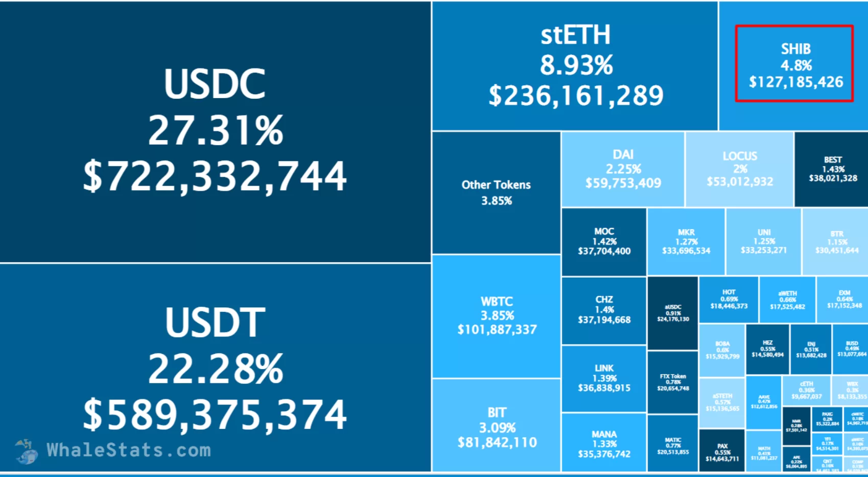
Task: Click the WBTC holdings tile
Action: click(x=497, y=316)
